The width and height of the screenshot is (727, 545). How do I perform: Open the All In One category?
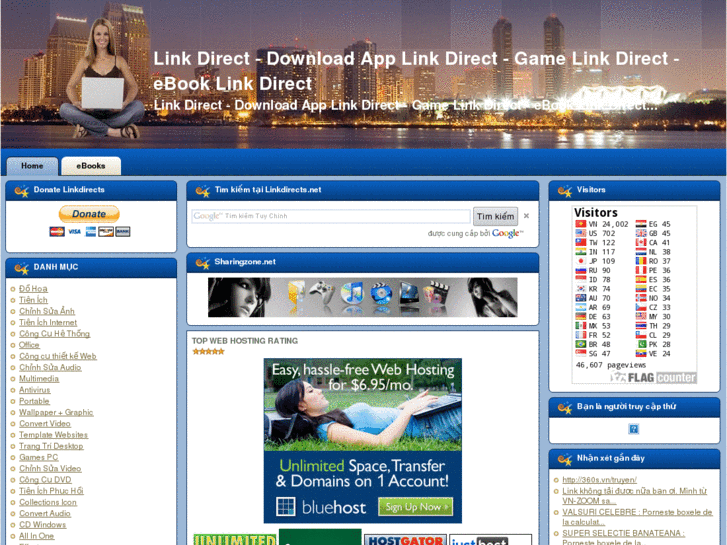click(x=37, y=536)
